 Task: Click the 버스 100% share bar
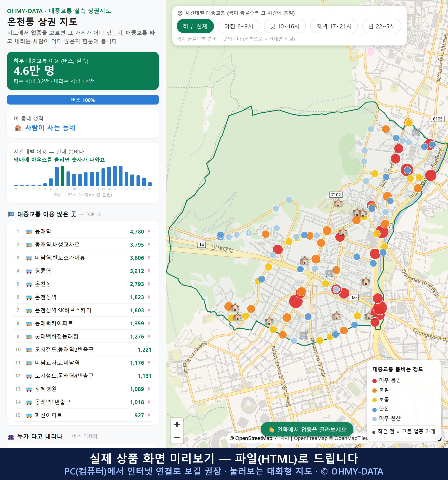[83, 100]
